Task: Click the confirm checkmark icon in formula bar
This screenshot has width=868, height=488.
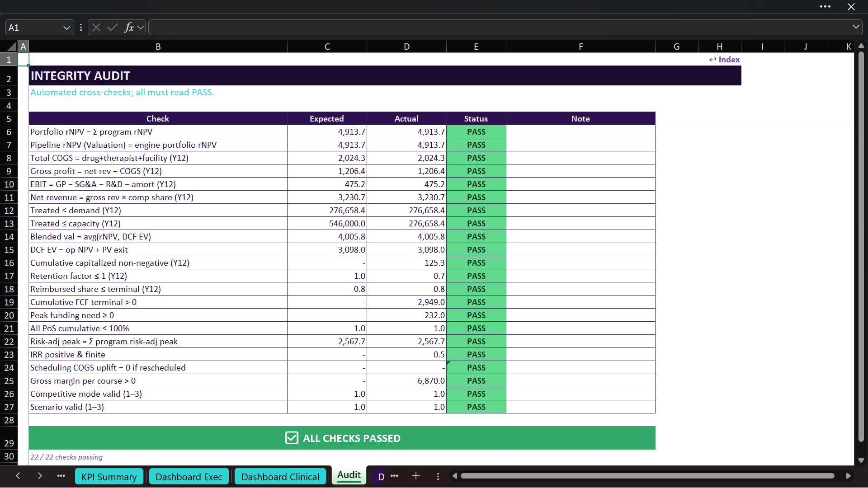Action: (112, 28)
